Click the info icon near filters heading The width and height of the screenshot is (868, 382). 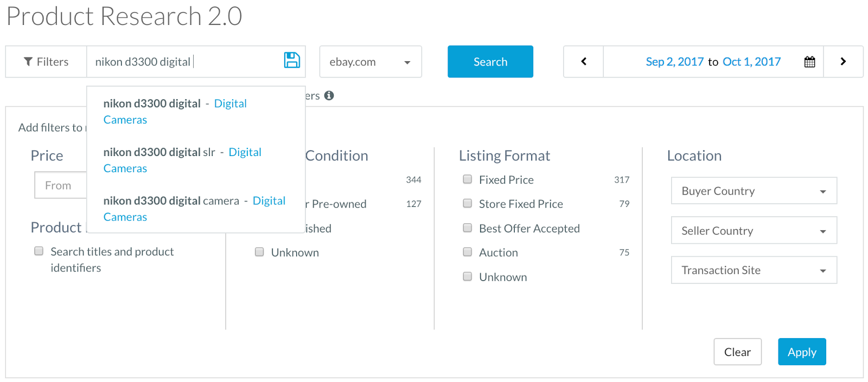pos(329,95)
